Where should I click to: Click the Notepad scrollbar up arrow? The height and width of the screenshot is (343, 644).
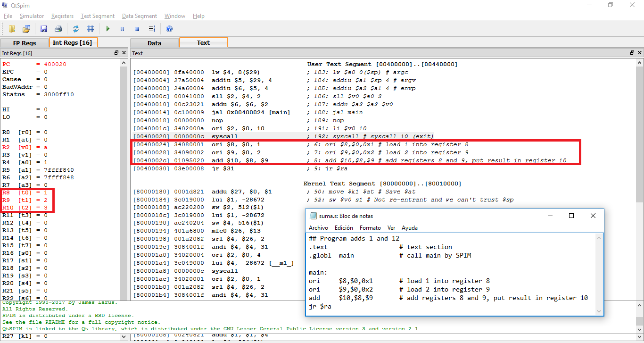click(x=600, y=238)
